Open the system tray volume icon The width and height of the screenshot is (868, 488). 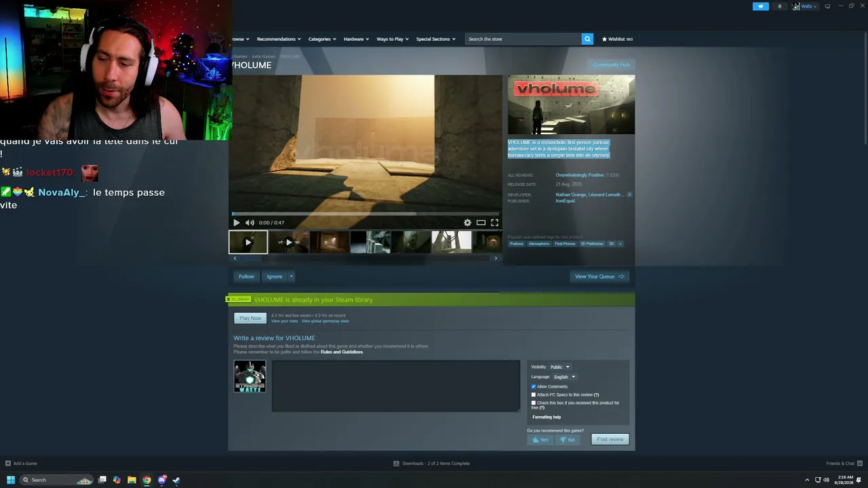click(x=826, y=480)
